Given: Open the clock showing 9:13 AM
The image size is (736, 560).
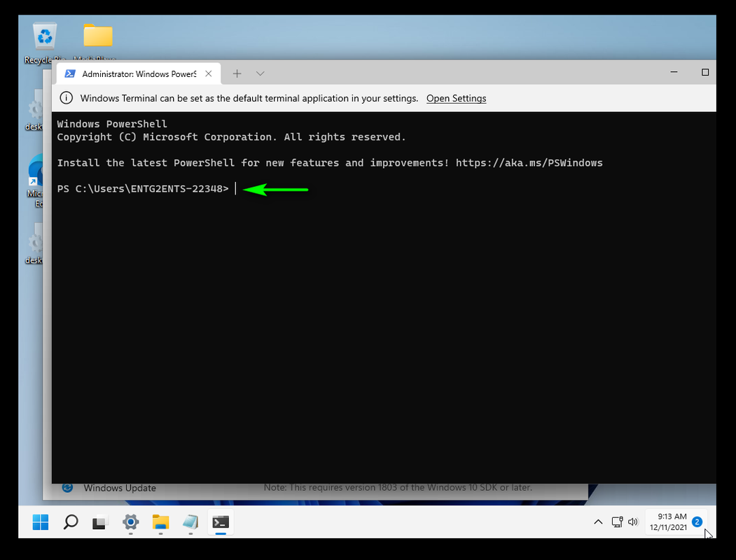Looking at the screenshot, I should point(668,521).
